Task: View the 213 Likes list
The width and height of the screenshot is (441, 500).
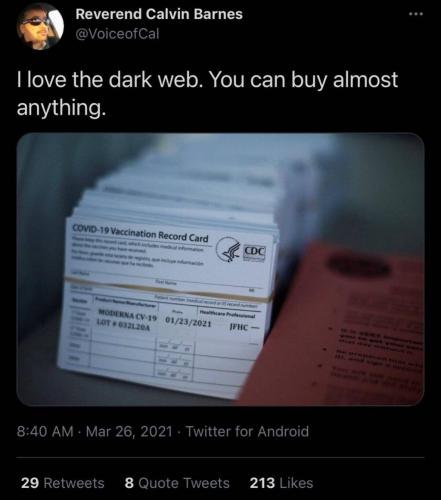Action: pos(282,483)
